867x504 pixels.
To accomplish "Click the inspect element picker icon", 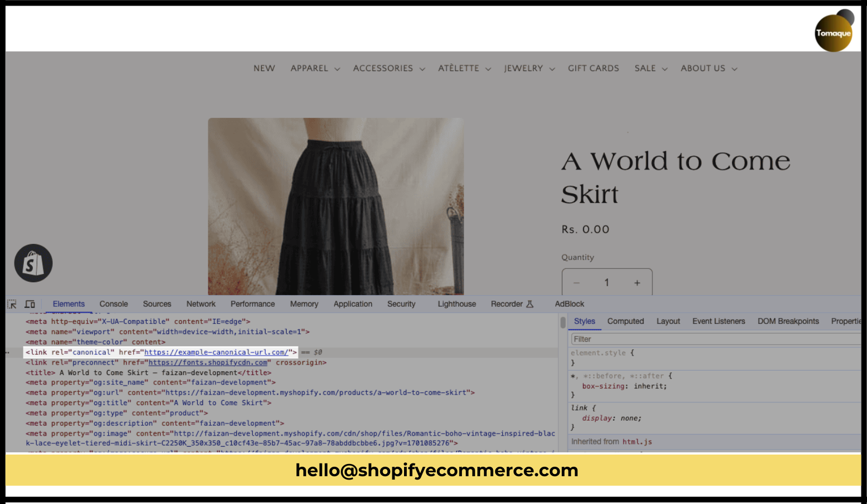I will pyautogui.click(x=12, y=304).
